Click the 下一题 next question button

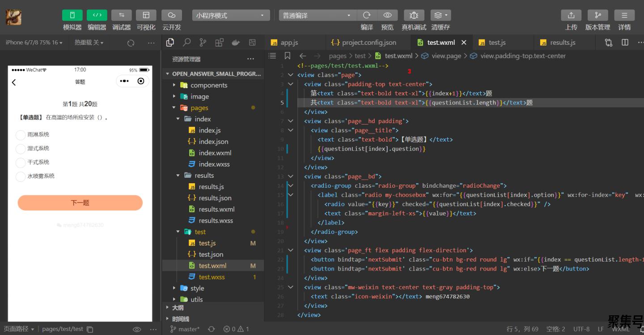[x=80, y=203]
